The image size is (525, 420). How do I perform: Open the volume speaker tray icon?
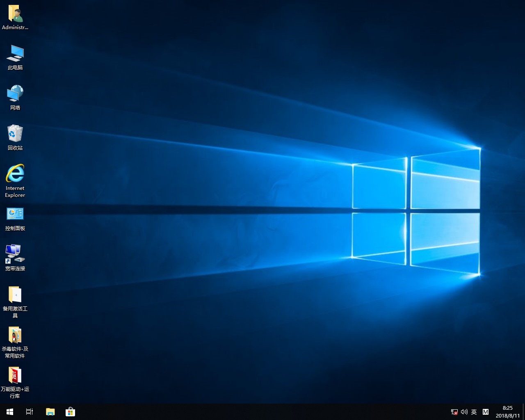(464, 412)
